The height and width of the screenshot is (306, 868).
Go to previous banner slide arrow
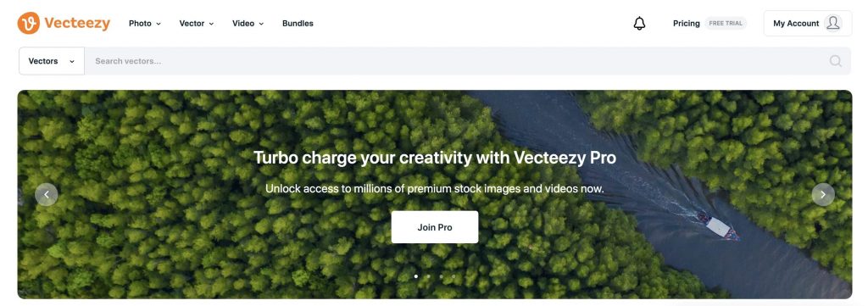[x=47, y=195]
